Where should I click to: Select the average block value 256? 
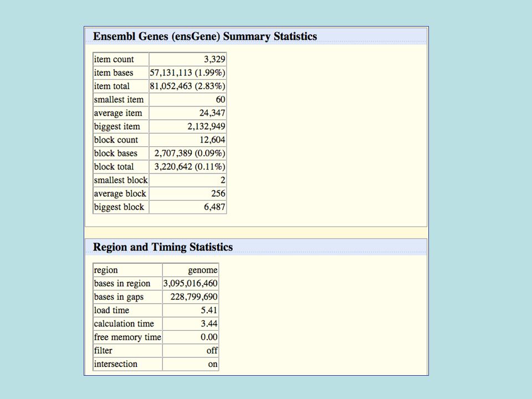(x=218, y=194)
